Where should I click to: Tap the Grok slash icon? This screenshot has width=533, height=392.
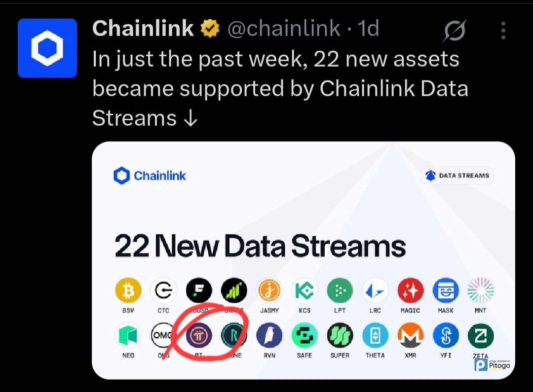pos(455,31)
